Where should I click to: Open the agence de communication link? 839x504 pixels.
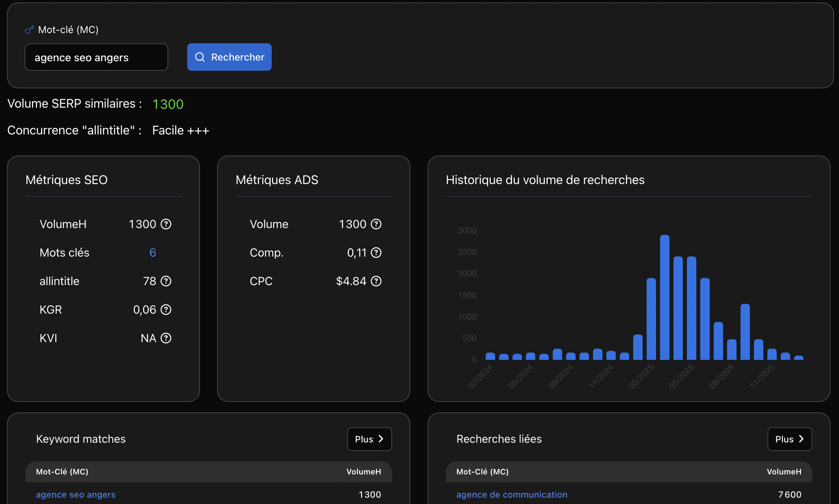[x=512, y=494]
